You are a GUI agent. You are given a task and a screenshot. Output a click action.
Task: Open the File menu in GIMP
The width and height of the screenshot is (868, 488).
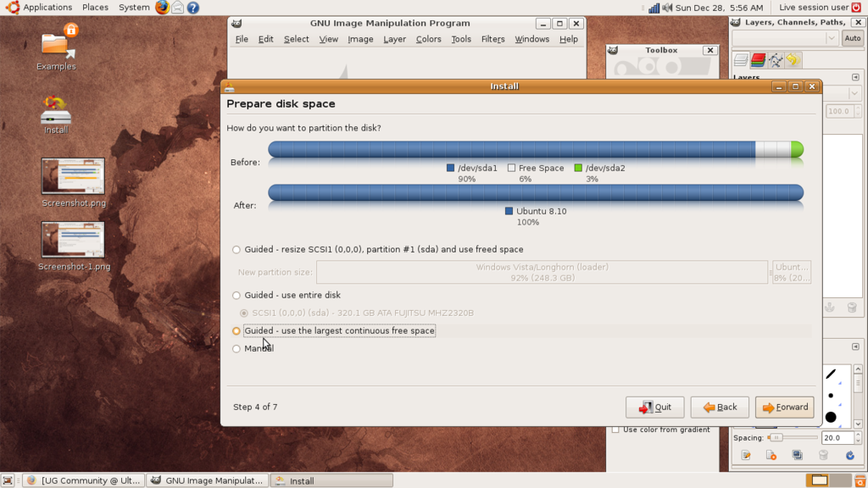pyautogui.click(x=242, y=39)
